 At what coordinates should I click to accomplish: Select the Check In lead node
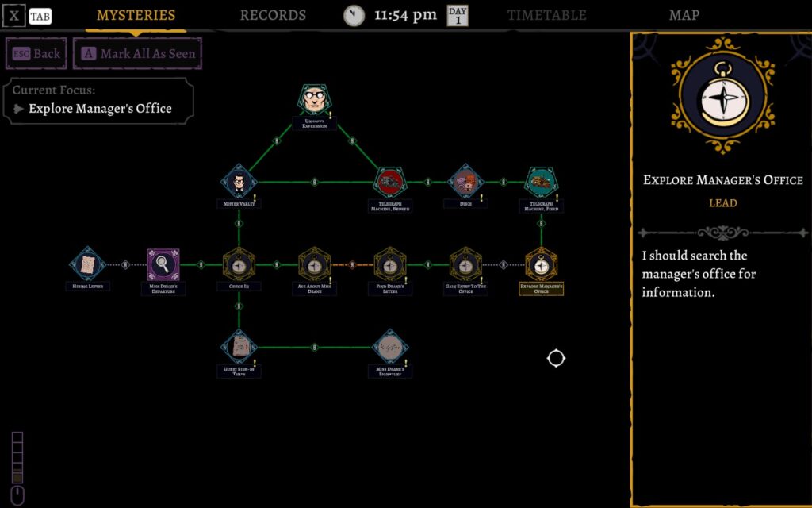[239, 264]
